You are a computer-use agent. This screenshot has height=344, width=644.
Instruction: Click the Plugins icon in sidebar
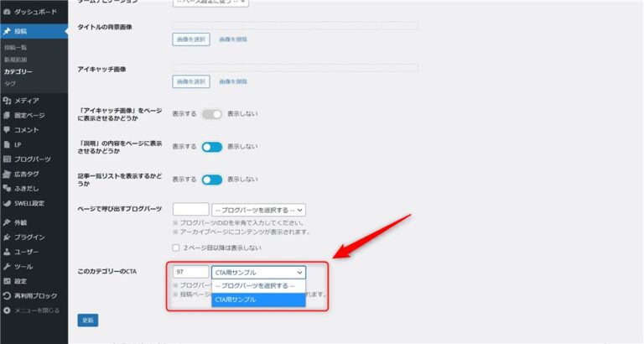[8, 237]
